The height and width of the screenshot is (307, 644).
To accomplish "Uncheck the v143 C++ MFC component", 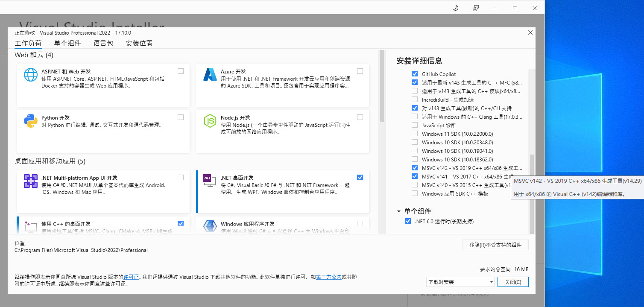I will tap(415, 82).
